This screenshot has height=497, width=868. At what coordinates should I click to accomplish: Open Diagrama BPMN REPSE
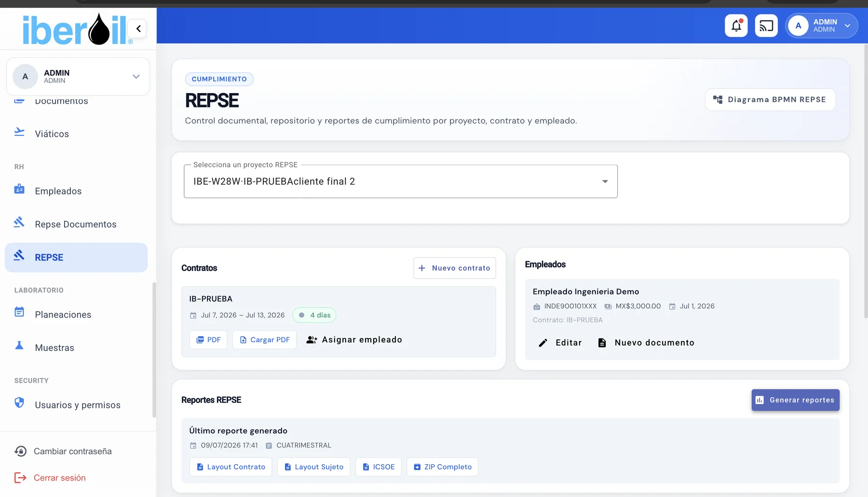pos(770,100)
